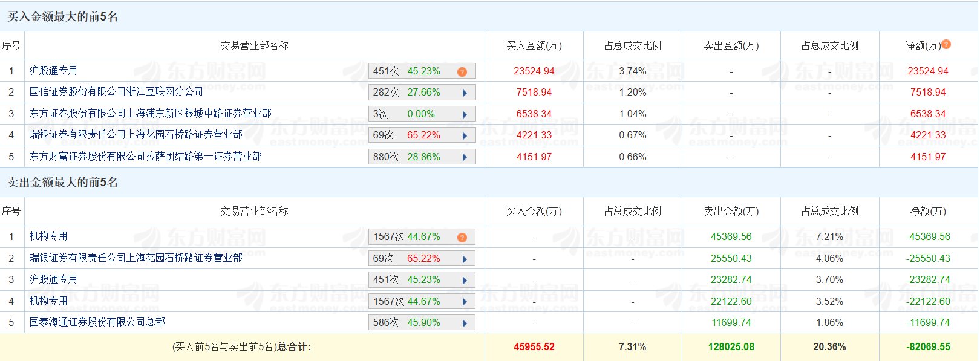
Task: Click the 3.74% ratio cell
Action: point(633,71)
